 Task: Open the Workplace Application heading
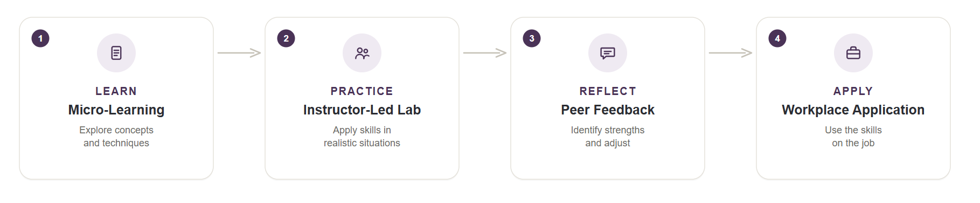[853, 110]
